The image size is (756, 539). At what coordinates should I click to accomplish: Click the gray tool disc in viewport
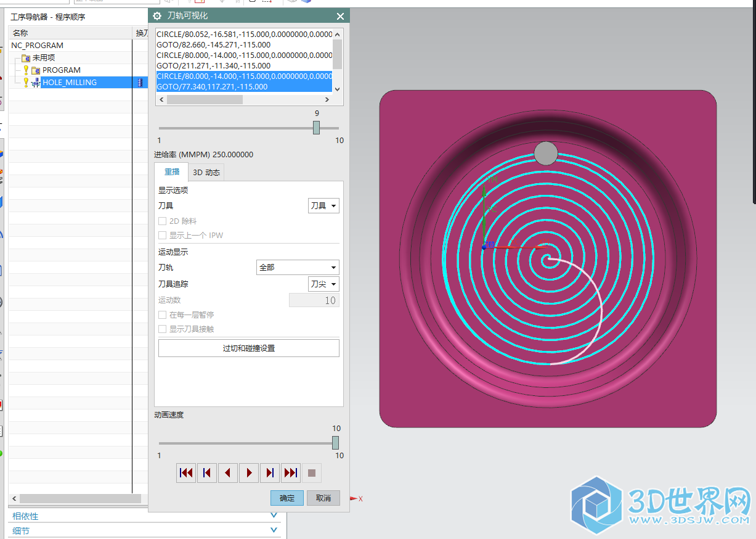point(545,153)
